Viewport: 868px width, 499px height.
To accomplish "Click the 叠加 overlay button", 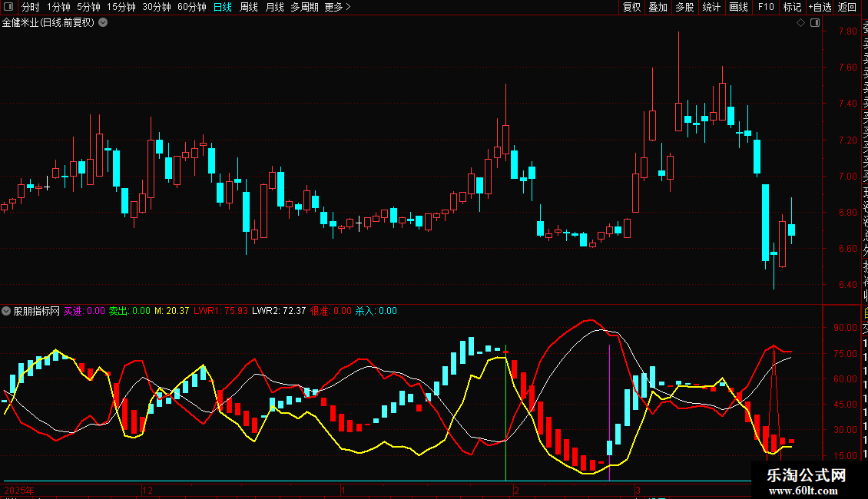I will pyautogui.click(x=658, y=7).
